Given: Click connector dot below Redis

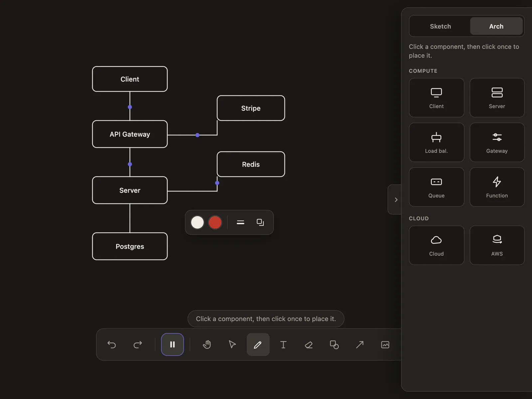Looking at the screenshot, I should (x=217, y=183).
